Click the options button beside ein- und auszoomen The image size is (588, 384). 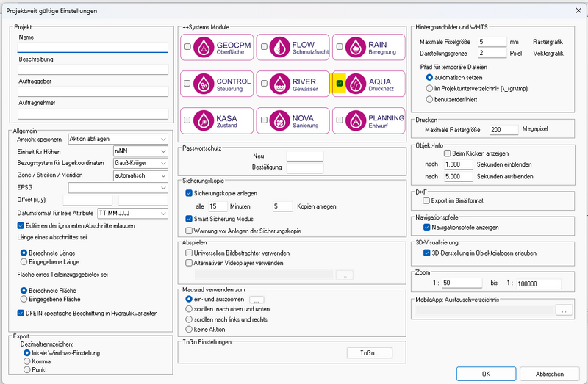257,300
